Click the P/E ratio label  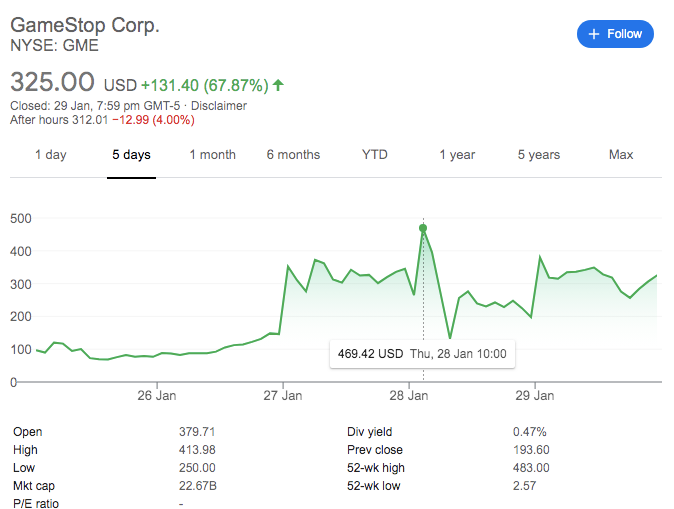(36, 503)
